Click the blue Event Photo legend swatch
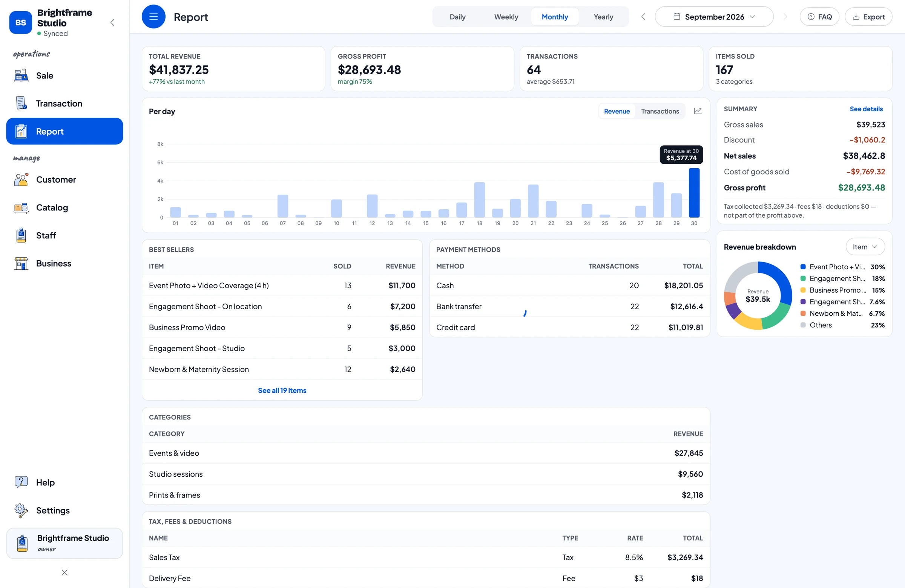 tap(803, 267)
